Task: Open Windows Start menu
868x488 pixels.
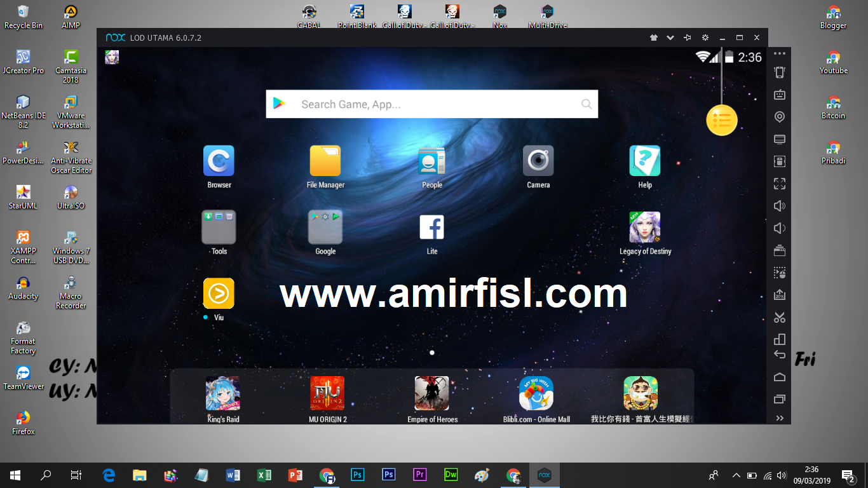Action: tap(15, 475)
